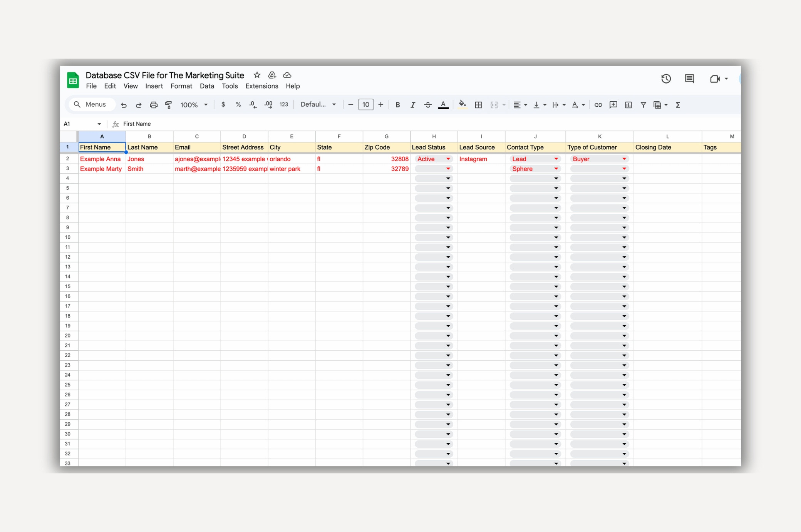Increase font size plus button

tap(380, 105)
